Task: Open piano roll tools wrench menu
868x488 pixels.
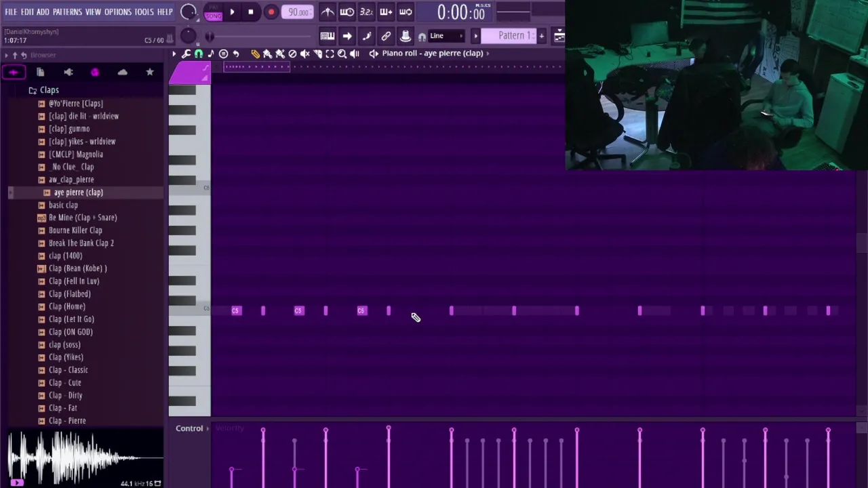Action: 186,54
